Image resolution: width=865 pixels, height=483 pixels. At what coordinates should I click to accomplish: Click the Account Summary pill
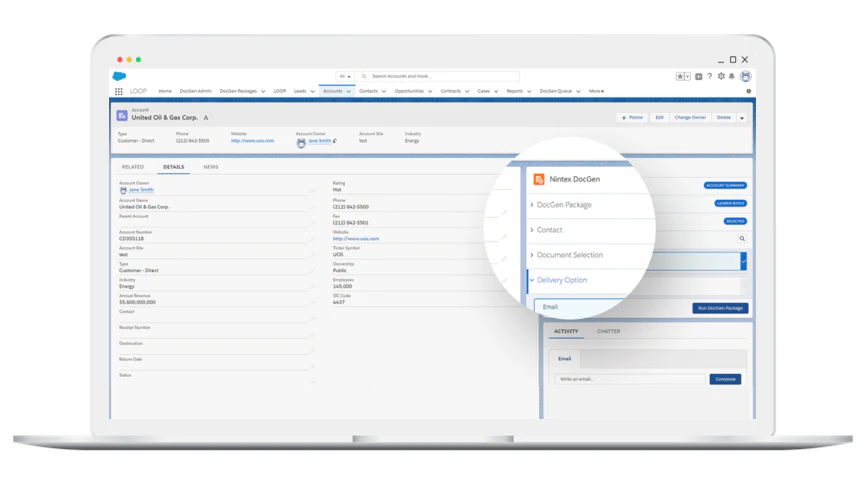point(725,185)
